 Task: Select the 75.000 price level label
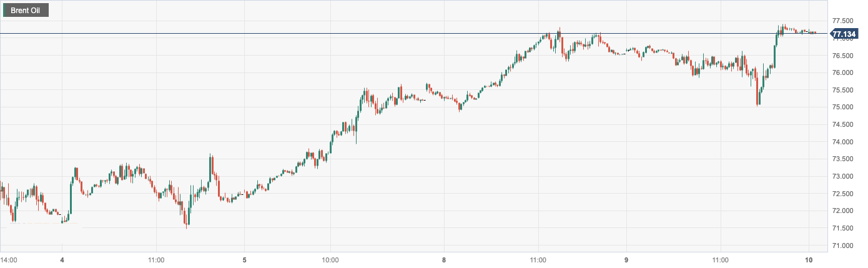844,107
